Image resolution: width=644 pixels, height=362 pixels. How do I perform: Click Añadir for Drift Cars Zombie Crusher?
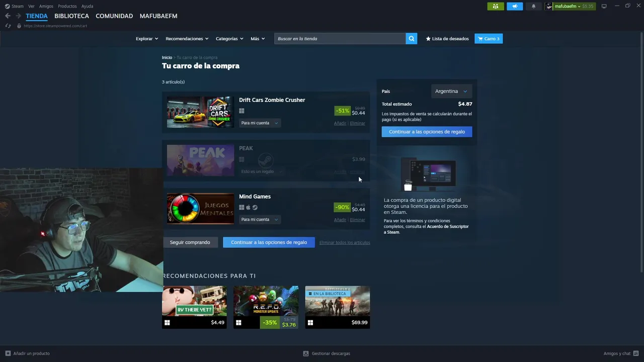tap(340, 123)
